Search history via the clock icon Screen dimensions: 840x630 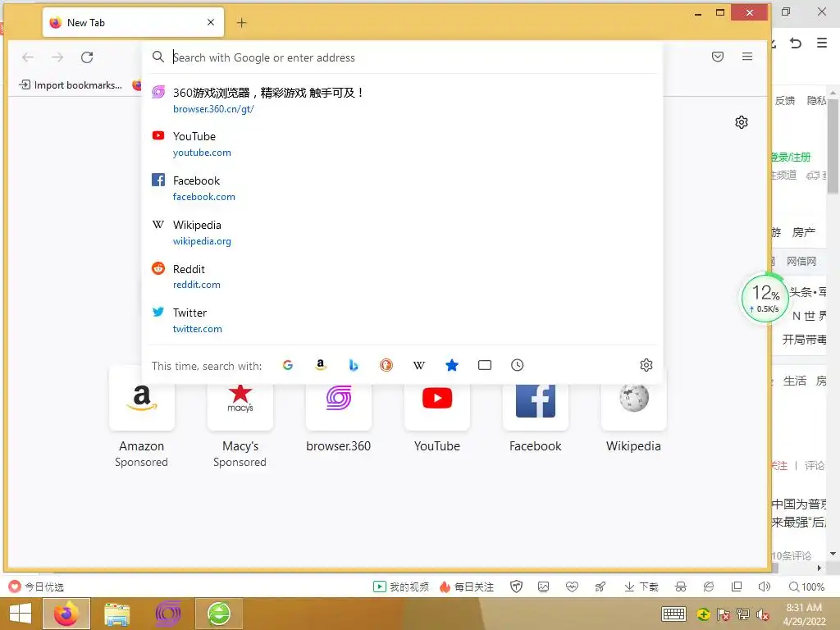tap(517, 365)
